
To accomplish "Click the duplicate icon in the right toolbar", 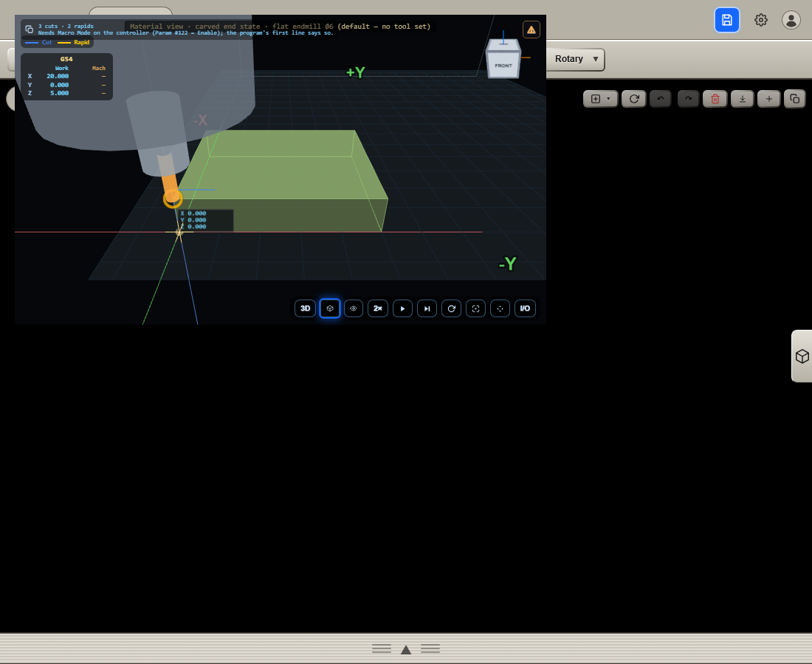I will pyautogui.click(x=795, y=99).
